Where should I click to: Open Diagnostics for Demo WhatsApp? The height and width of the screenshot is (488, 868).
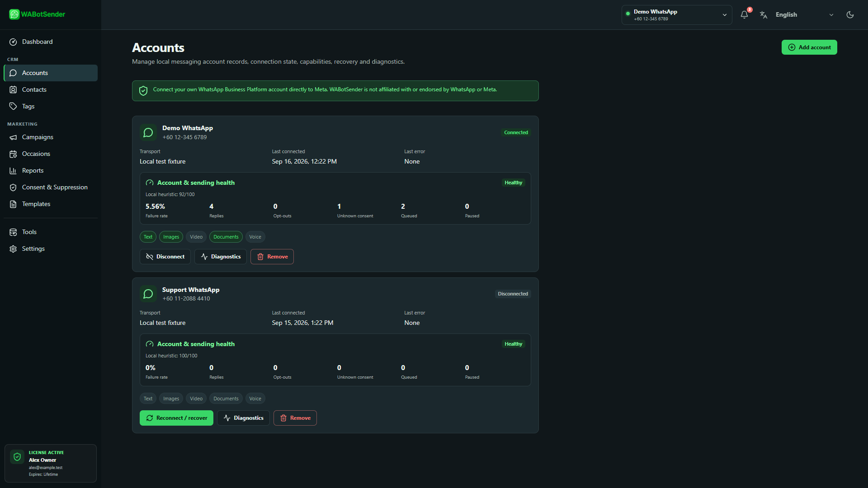[221, 257]
